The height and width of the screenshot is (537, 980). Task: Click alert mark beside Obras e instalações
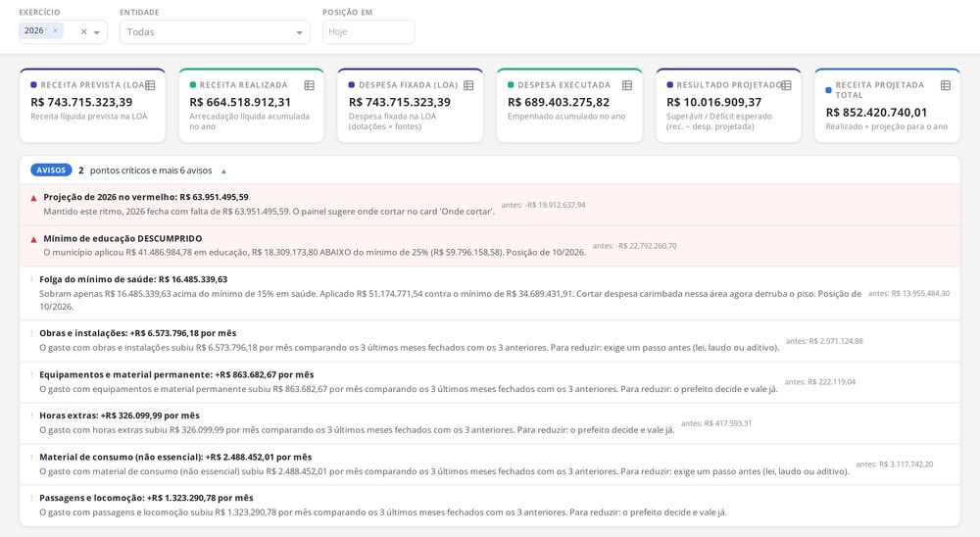(32, 333)
